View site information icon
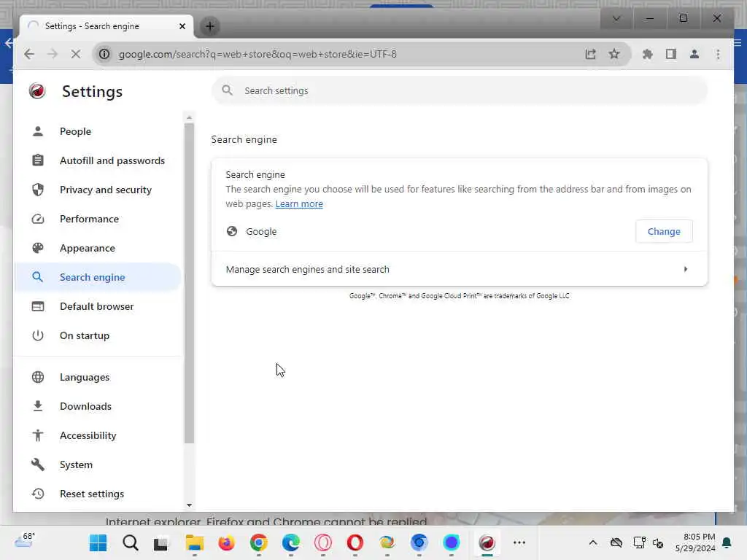The image size is (747, 560). pyautogui.click(x=104, y=54)
